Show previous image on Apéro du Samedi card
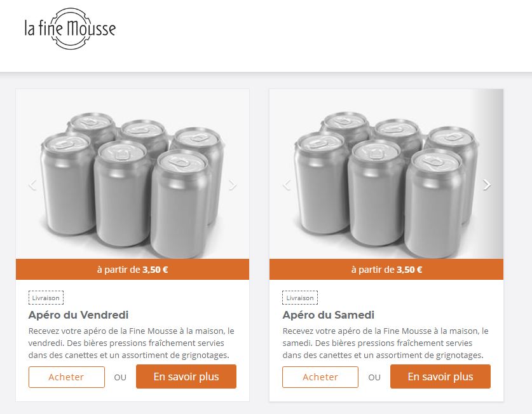The width and height of the screenshot is (532, 414). click(x=287, y=185)
